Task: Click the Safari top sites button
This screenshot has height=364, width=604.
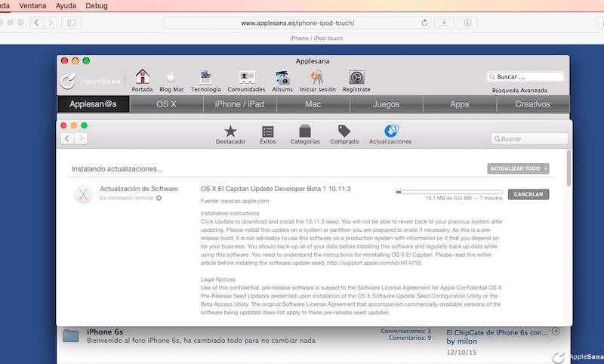Action: pos(444,23)
